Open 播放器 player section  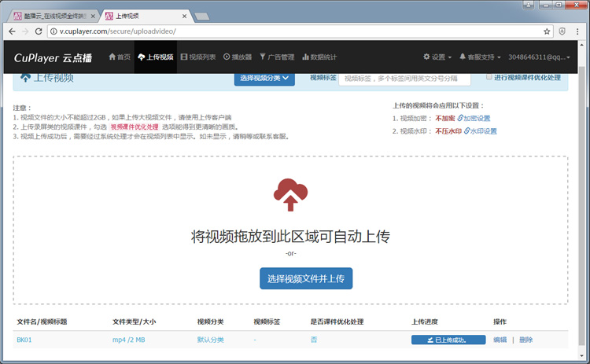(238, 57)
